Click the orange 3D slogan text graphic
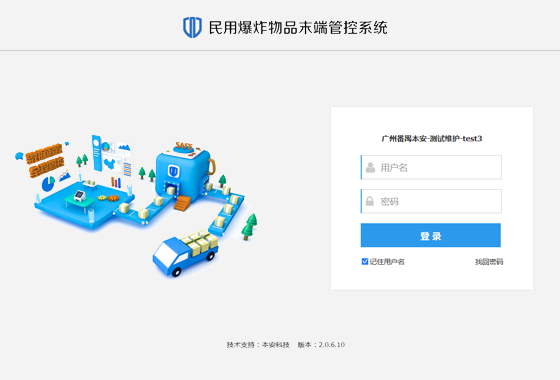 (x=45, y=160)
